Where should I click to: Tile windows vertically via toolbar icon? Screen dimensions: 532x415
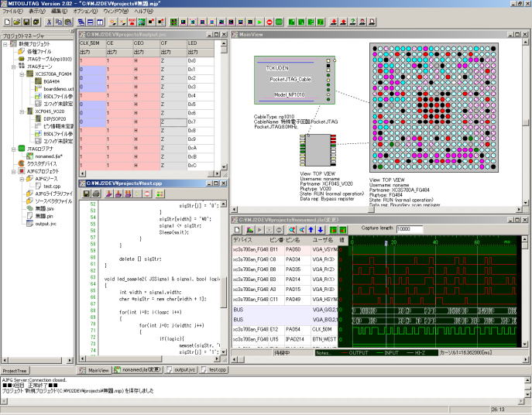(x=100, y=22)
